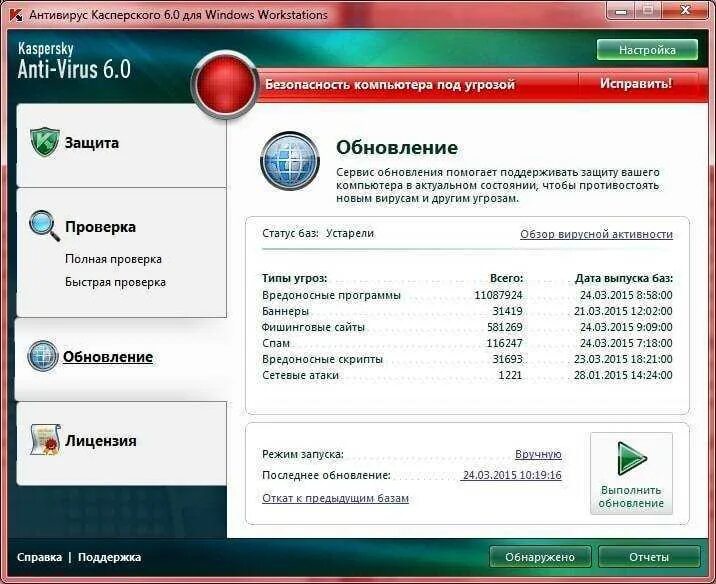Image resolution: width=716 pixels, height=584 pixels.
Task: Click the count value 1221
Action: pos(510,375)
